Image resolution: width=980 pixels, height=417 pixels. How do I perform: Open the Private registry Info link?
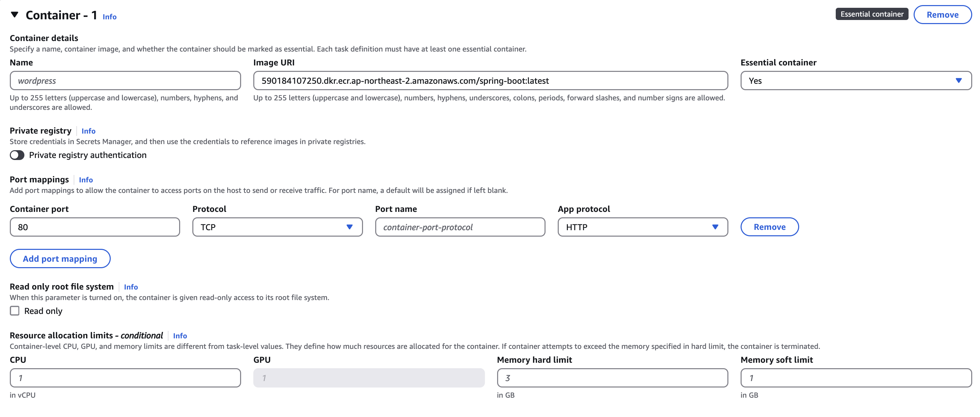coord(88,131)
